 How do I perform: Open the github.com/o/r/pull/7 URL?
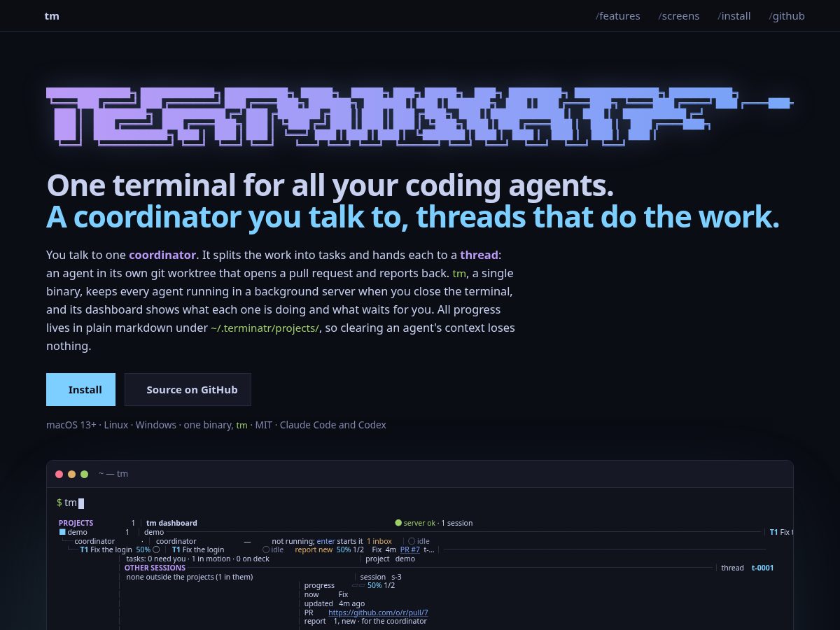click(x=378, y=612)
